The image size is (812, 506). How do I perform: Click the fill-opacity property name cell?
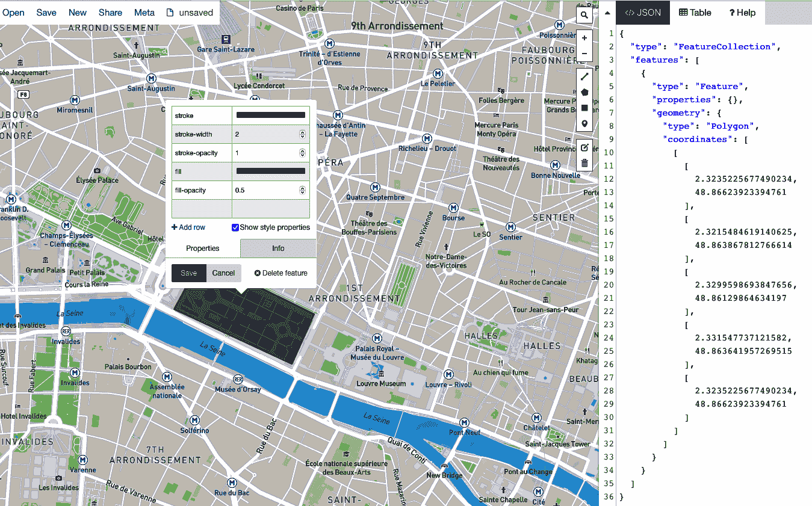(202, 190)
